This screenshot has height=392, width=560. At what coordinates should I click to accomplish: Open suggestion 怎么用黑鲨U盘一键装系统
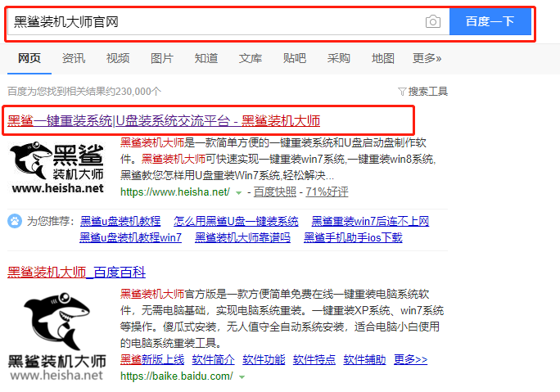point(236,221)
